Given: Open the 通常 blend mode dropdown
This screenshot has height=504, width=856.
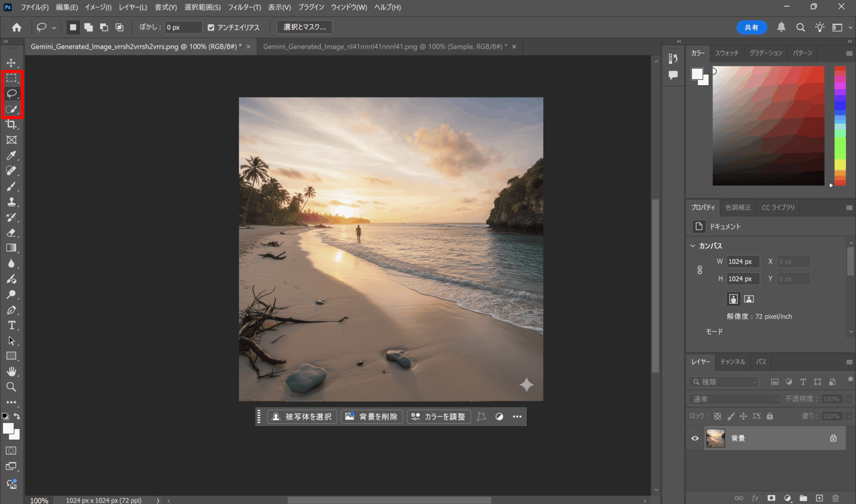Looking at the screenshot, I should [734, 399].
